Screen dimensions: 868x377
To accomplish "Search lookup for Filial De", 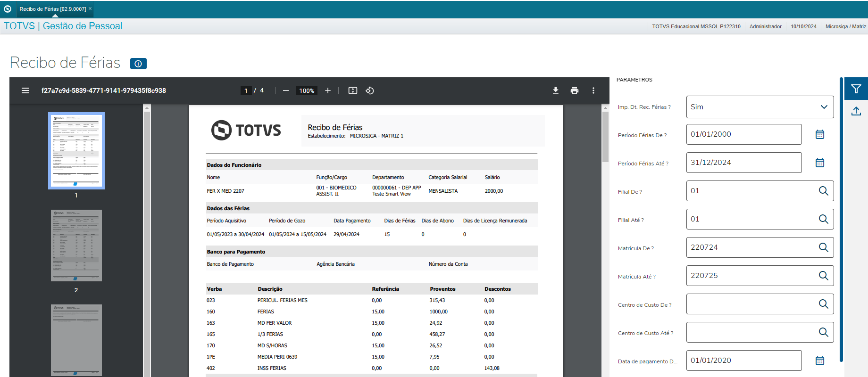I will click(x=824, y=191).
